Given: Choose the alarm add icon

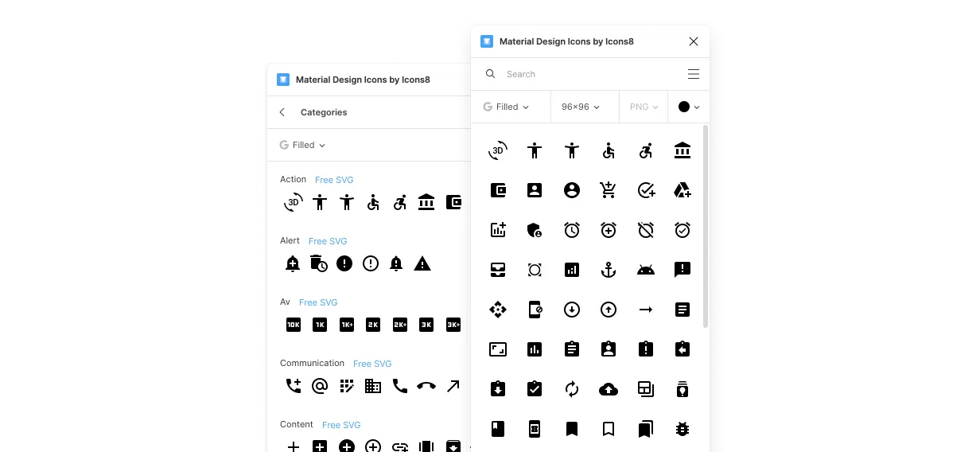Looking at the screenshot, I should click(609, 230).
